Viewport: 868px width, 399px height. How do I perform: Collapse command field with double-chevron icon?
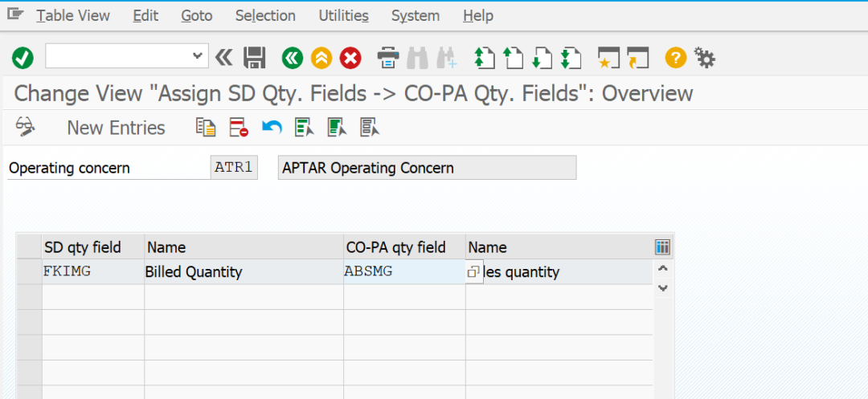point(224,58)
